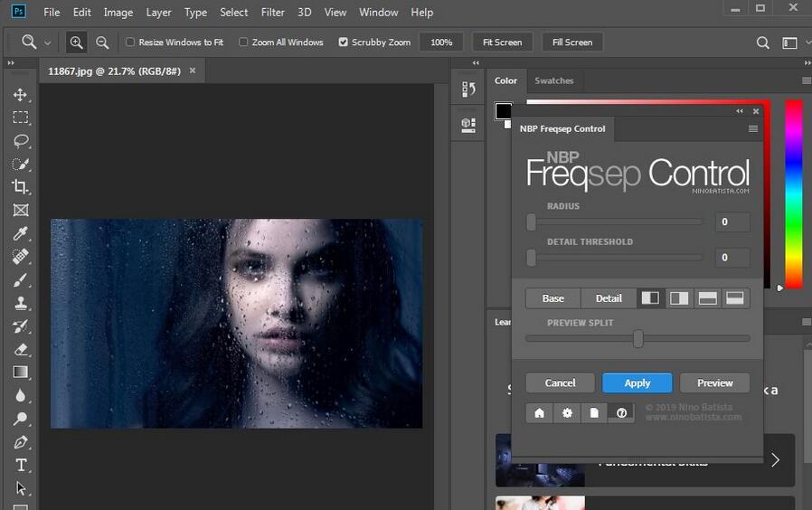Click the Freqsep home icon button

(x=540, y=412)
